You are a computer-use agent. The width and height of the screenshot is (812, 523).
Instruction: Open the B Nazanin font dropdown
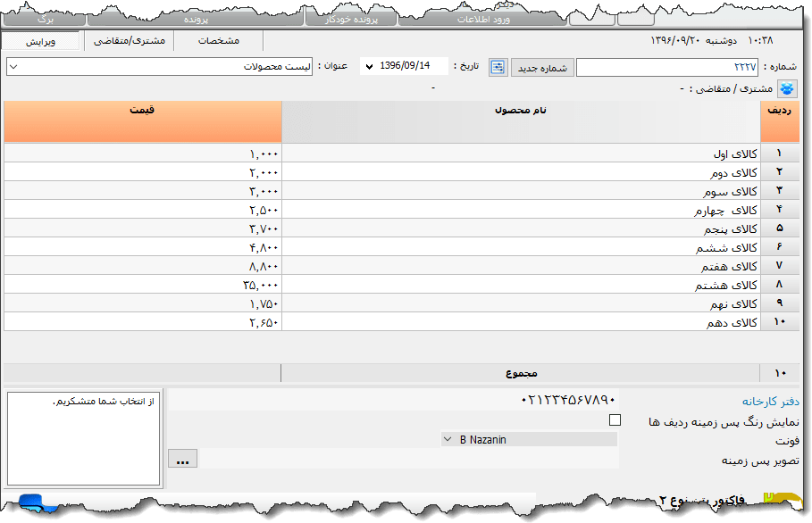[529, 439]
